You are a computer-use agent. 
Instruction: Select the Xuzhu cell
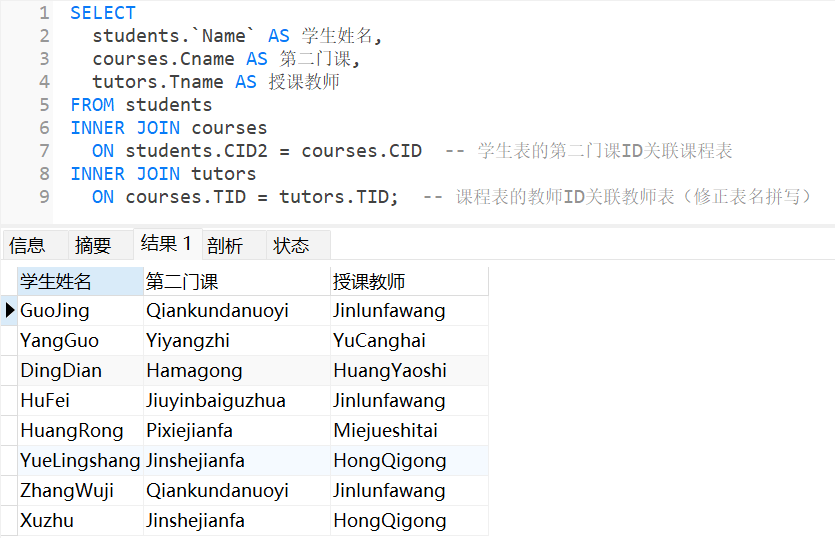pyautogui.click(x=80, y=520)
